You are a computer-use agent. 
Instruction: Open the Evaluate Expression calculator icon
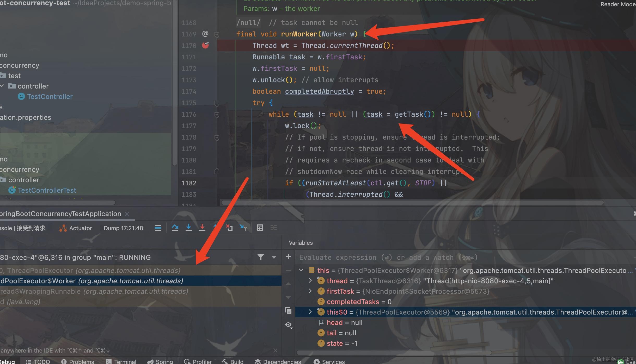(260, 228)
